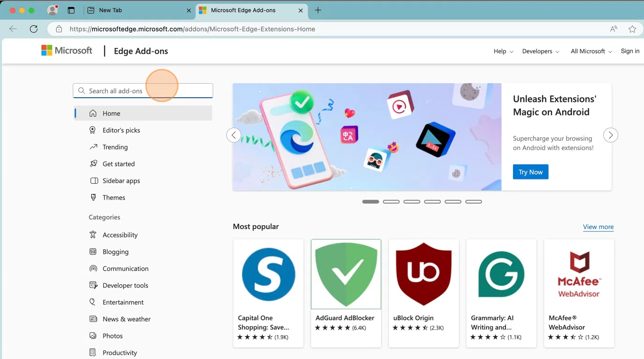The width and height of the screenshot is (644, 359).
Task: Close the Microsoft Edge Add-ons tab
Action: click(301, 10)
